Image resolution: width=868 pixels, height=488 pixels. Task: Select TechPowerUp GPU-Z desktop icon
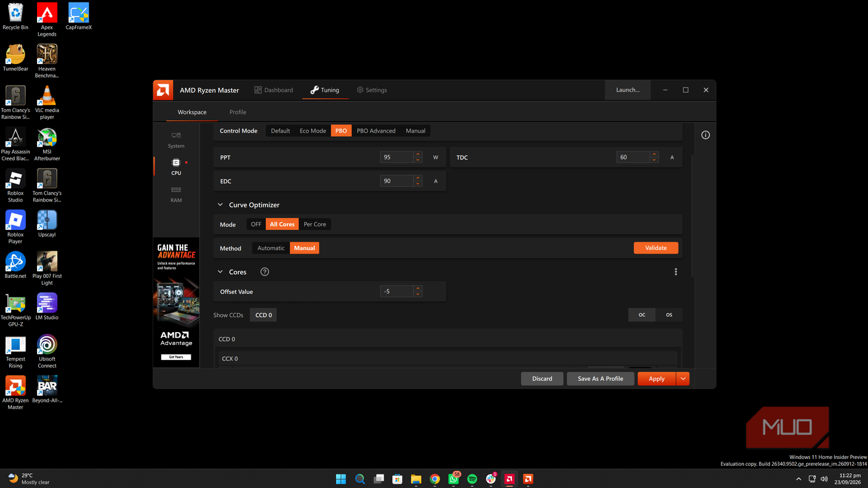[15, 309]
